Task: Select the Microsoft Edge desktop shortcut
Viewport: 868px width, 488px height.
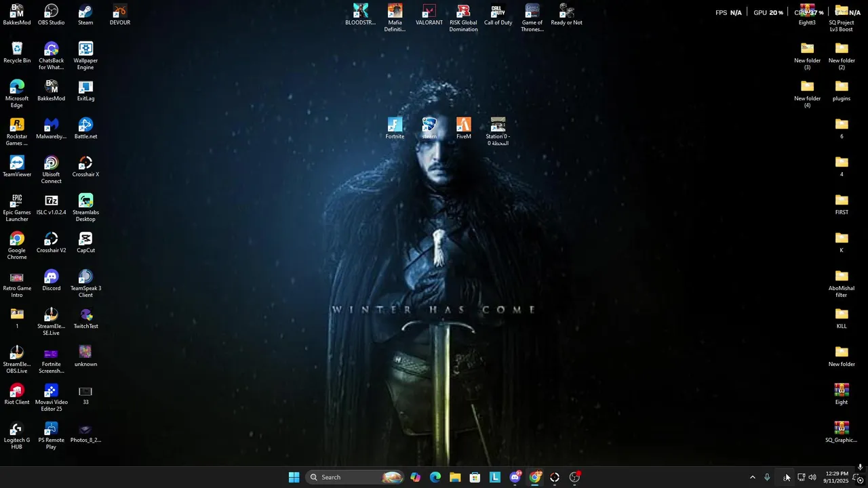Action: point(17,94)
